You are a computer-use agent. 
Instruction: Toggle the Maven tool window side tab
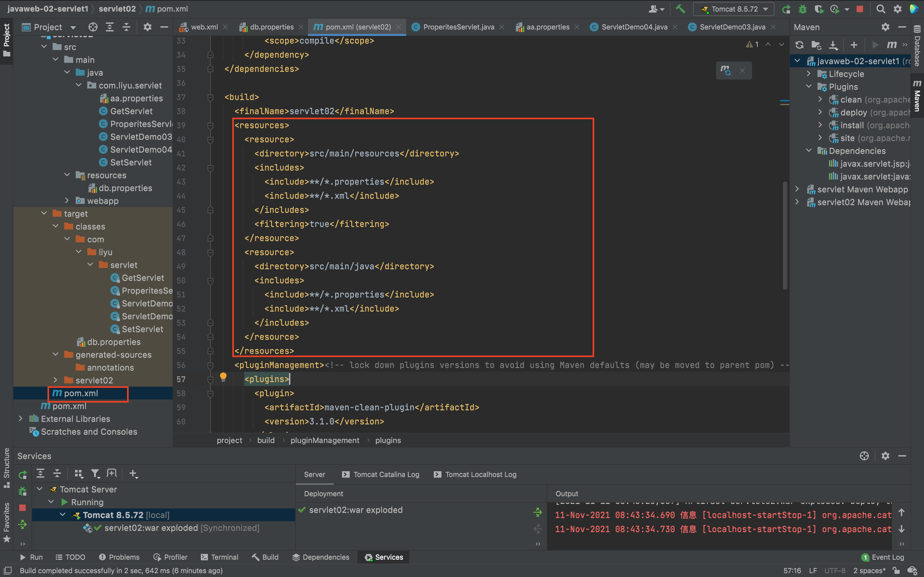[x=917, y=96]
